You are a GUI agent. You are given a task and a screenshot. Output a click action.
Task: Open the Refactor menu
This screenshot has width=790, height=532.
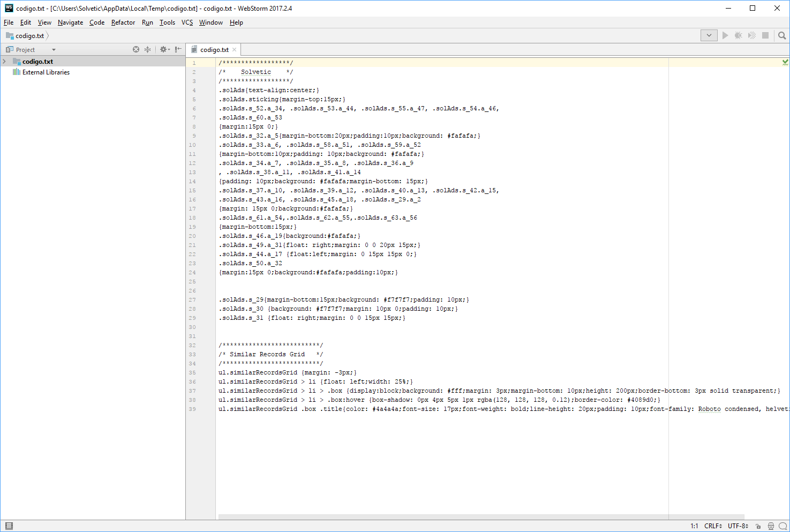click(123, 23)
